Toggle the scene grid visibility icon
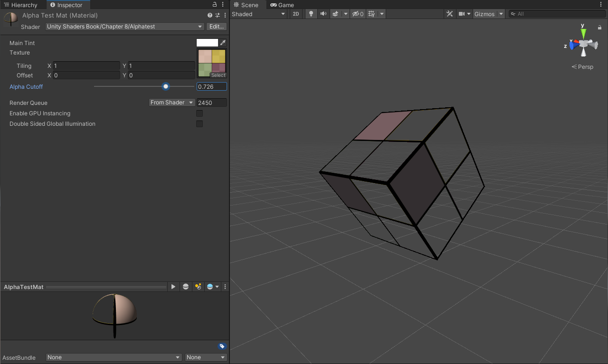The height and width of the screenshot is (364, 608). click(371, 14)
